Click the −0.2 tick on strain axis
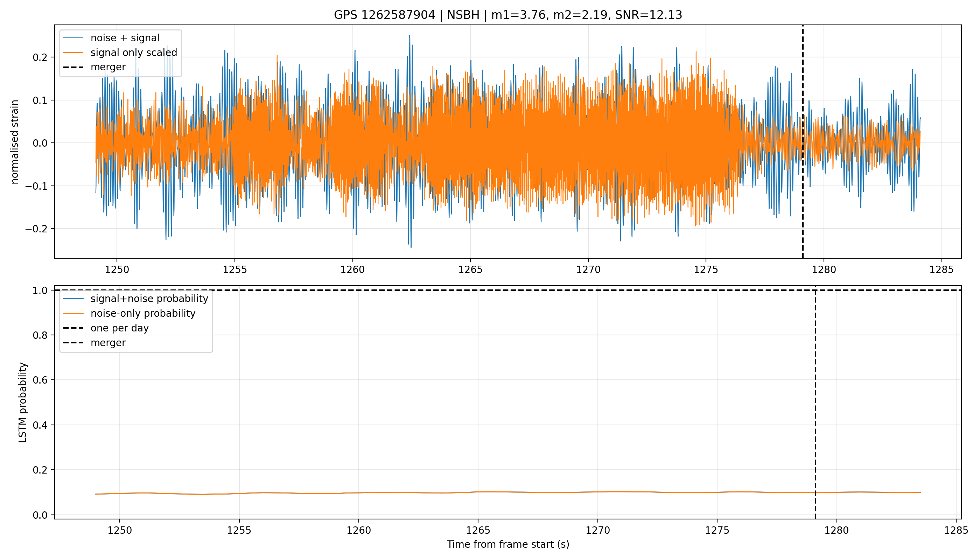Image resolution: width=980 pixels, height=560 pixels. point(37,229)
